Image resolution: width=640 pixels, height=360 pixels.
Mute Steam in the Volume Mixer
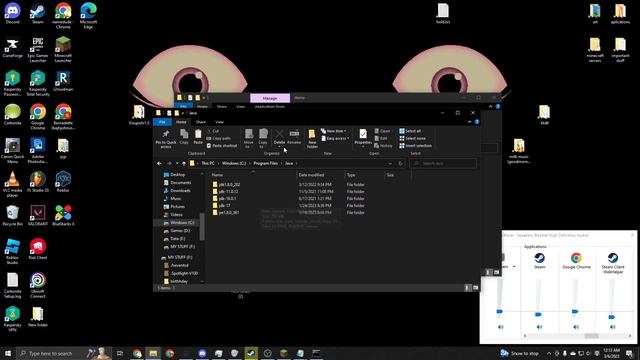tap(539, 327)
